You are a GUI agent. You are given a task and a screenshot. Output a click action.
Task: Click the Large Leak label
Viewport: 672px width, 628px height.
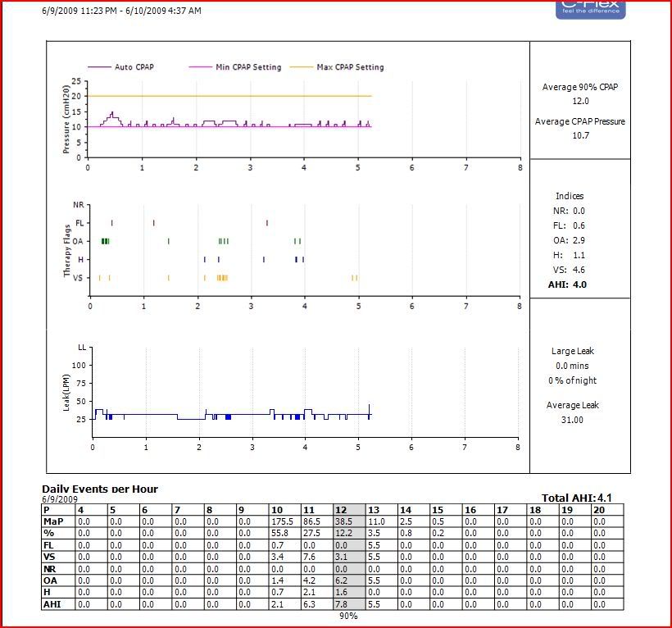coord(573,351)
